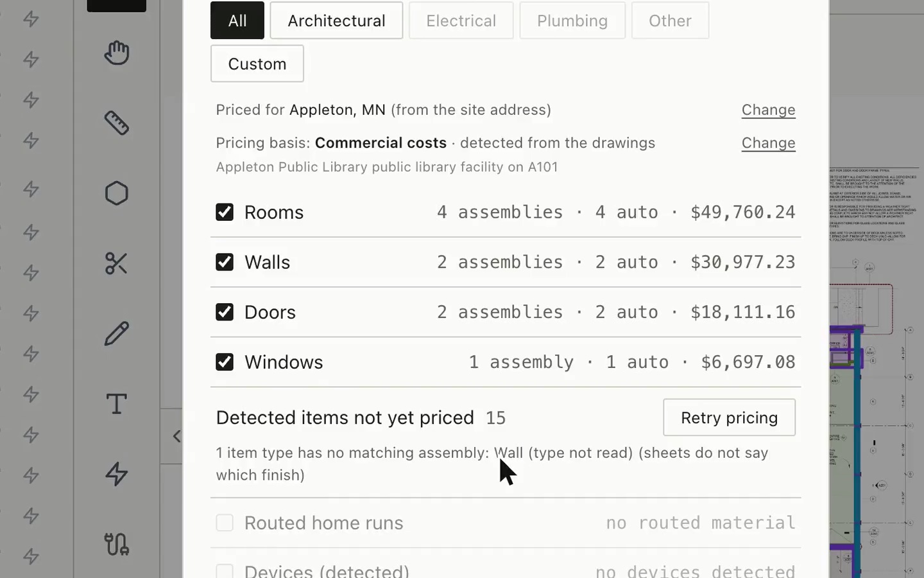Click the 'no routed material' status text
924x578 pixels.
coord(701,523)
